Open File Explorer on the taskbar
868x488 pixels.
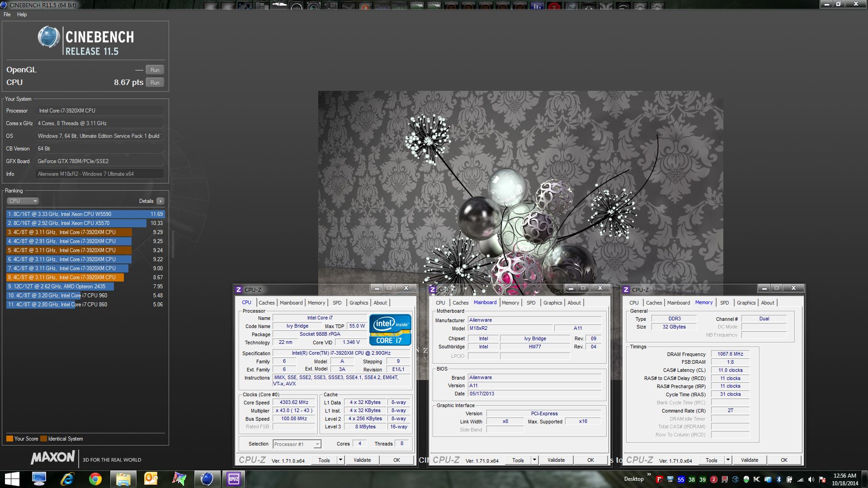(123, 479)
